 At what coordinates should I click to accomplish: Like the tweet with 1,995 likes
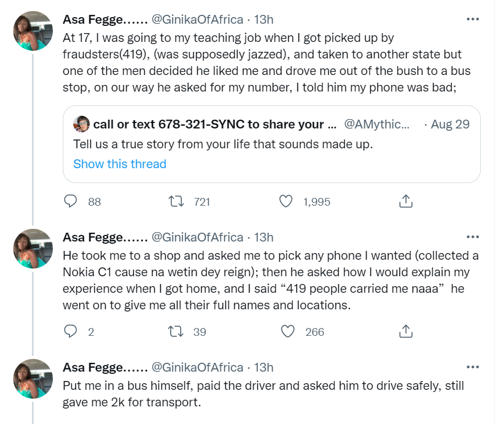click(x=286, y=202)
